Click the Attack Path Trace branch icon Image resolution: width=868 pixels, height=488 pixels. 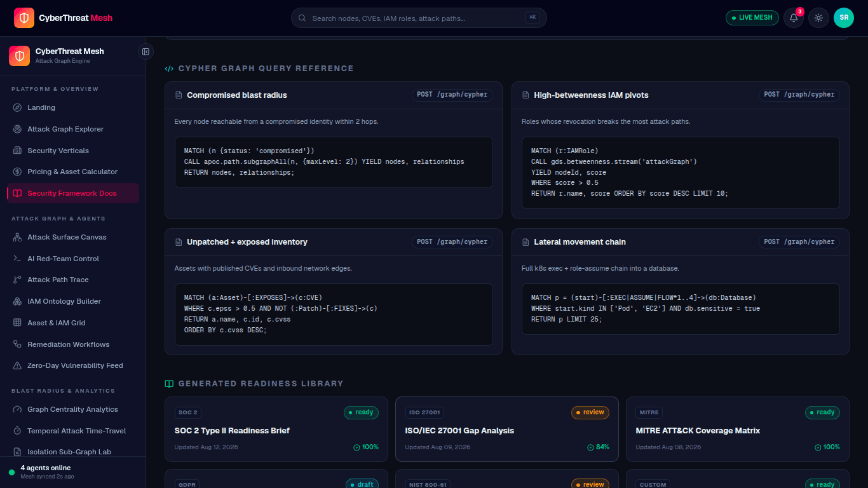click(x=17, y=280)
